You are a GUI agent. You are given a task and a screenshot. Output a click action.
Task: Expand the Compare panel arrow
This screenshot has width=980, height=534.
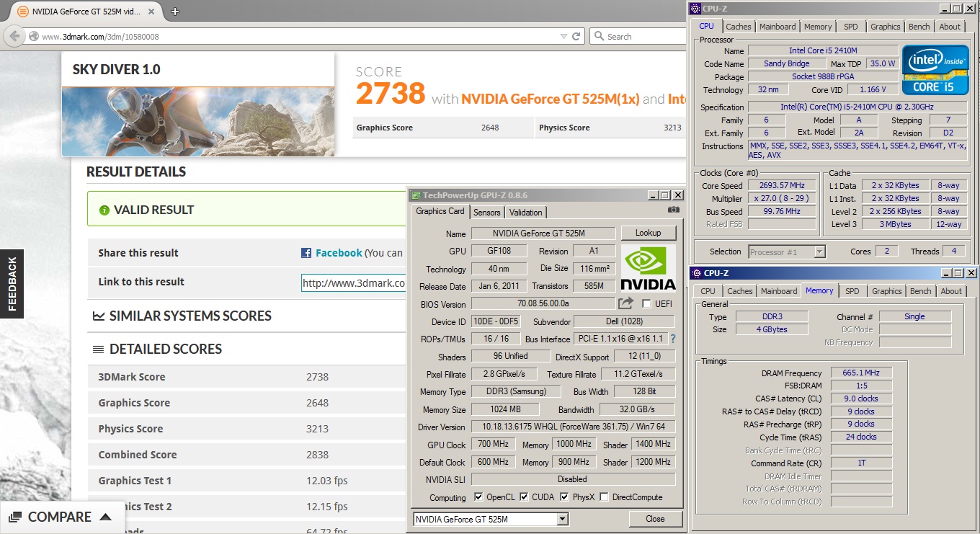point(105,517)
